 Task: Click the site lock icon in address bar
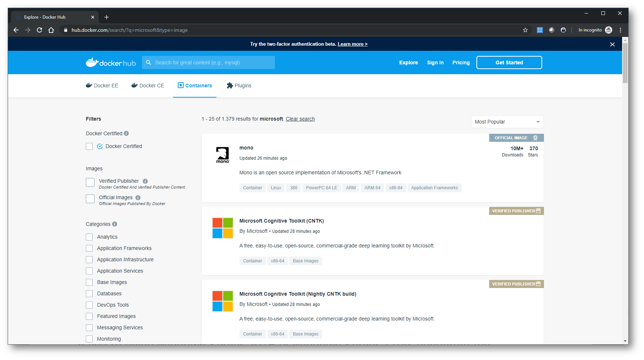[x=66, y=30]
